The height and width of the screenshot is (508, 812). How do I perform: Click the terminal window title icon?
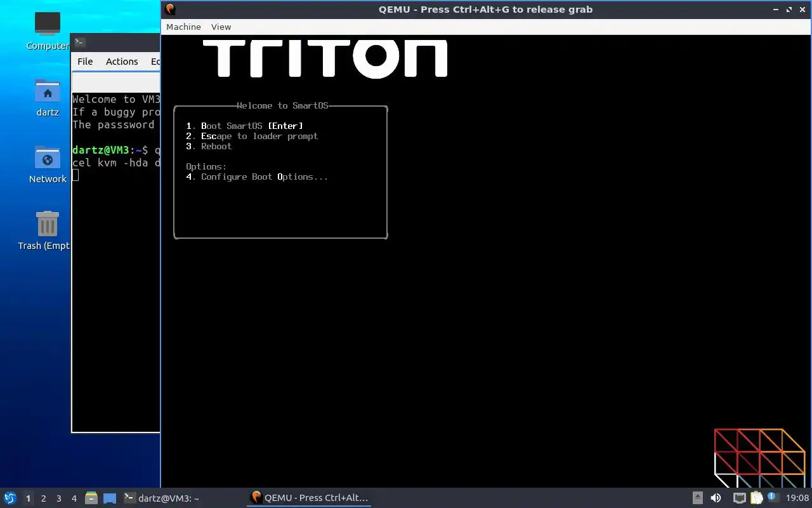click(80, 43)
